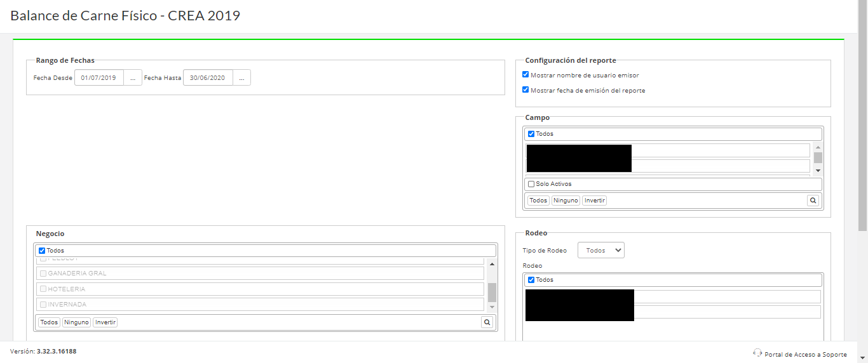Toggle Mostrar nombre de usuario emisor checkbox
The image size is (868, 363).
click(x=526, y=75)
